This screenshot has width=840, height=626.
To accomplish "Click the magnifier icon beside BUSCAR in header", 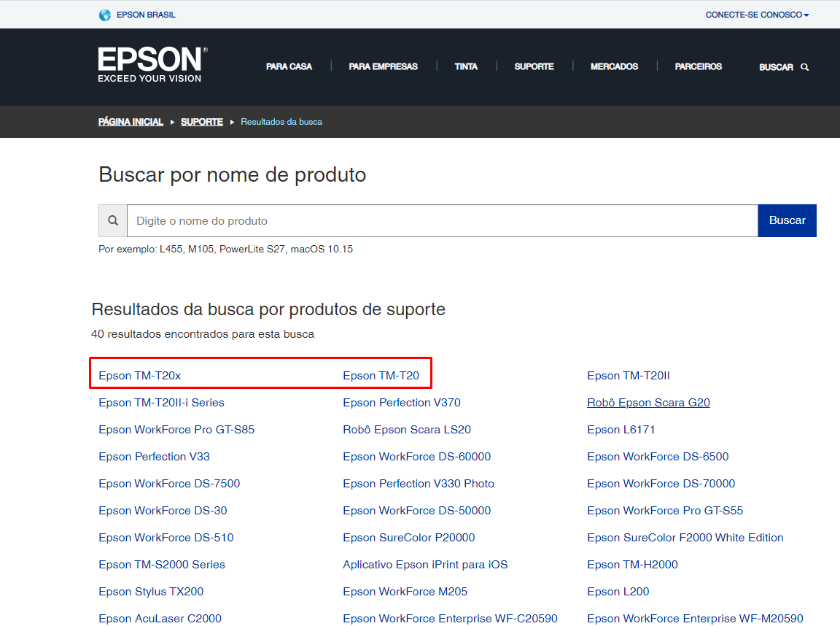I will [805, 67].
